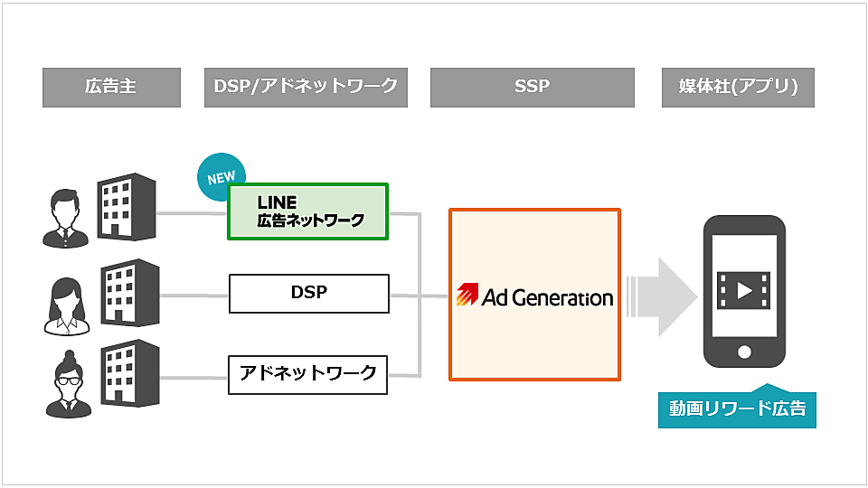Select the SSP header label
The width and height of the screenshot is (868, 488).
pyautogui.click(x=532, y=87)
